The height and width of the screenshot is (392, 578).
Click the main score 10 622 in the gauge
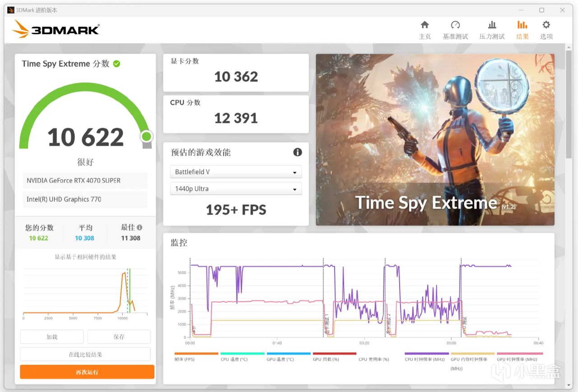85,137
